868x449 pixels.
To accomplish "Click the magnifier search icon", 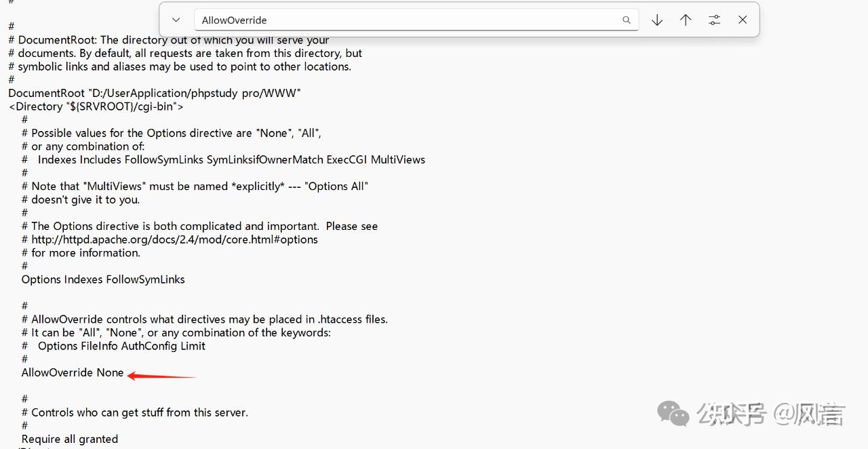I will point(627,20).
